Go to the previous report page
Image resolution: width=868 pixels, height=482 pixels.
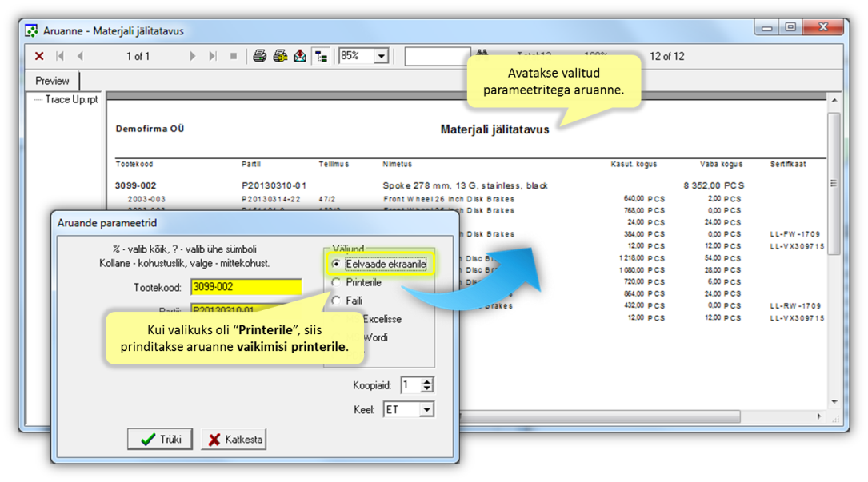tap(80, 56)
